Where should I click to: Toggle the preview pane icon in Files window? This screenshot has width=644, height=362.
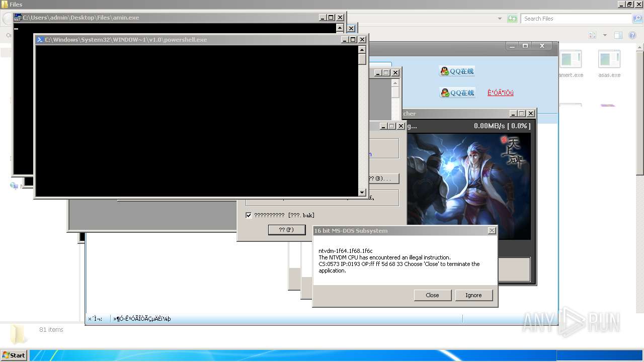point(618,35)
